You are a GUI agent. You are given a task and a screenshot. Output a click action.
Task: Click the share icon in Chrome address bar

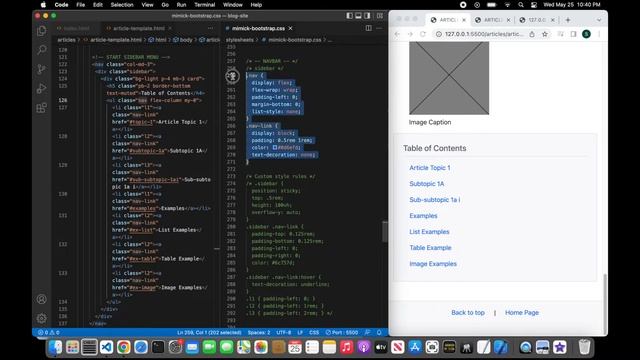pyautogui.click(x=532, y=34)
